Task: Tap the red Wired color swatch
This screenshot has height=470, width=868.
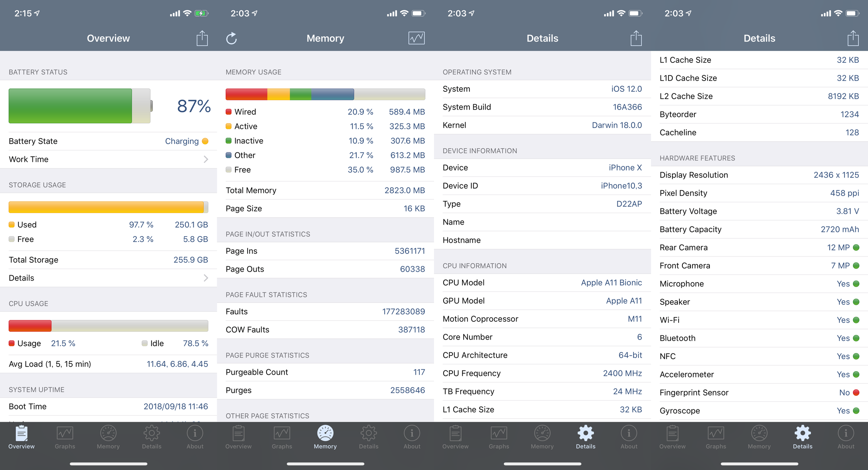Action: point(228,112)
